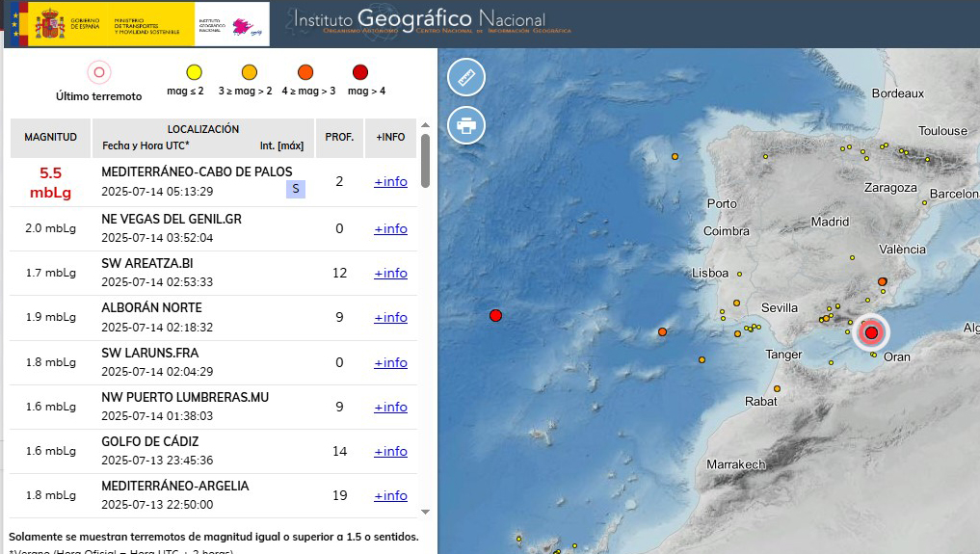Click the red earthquake marker in the Atlantic
980x554 pixels.
click(x=495, y=315)
